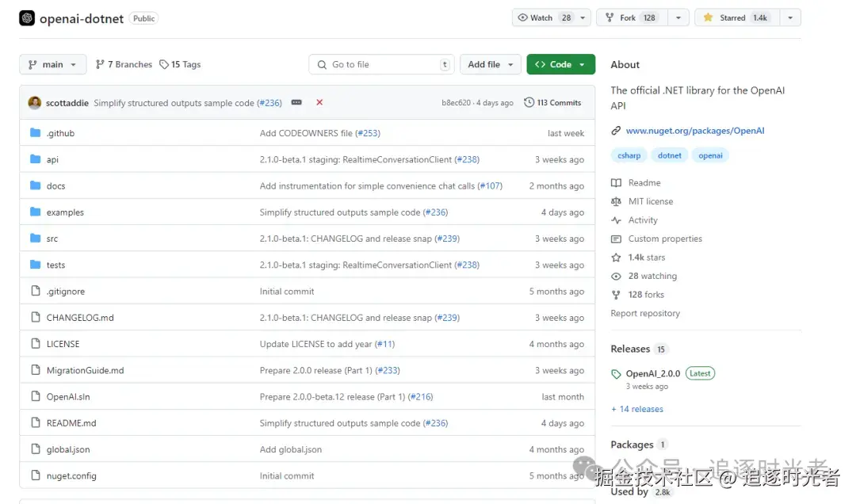This screenshot has height=504, width=856.
Task: Select the dotnet topic tag
Action: pos(669,155)
